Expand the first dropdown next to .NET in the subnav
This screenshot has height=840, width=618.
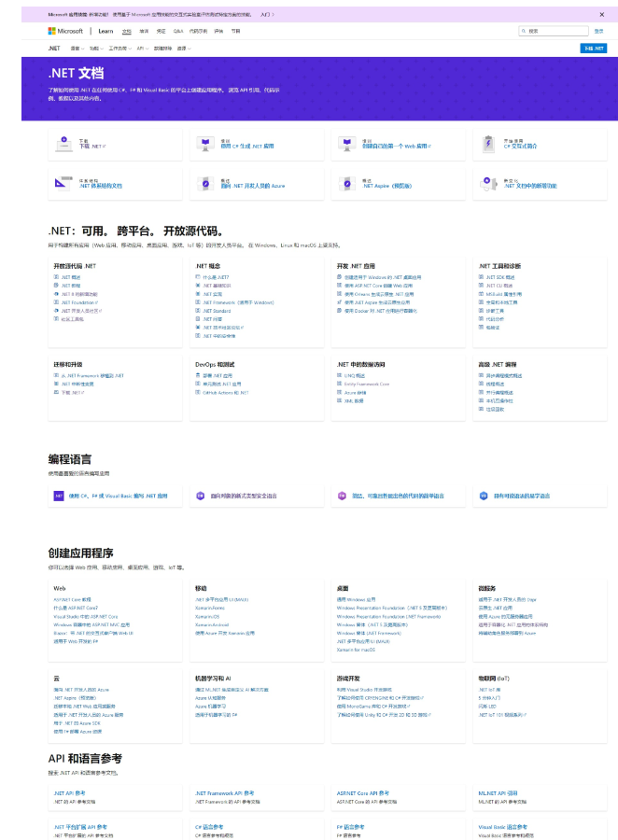pyautogui.click(x=77, y=49)
